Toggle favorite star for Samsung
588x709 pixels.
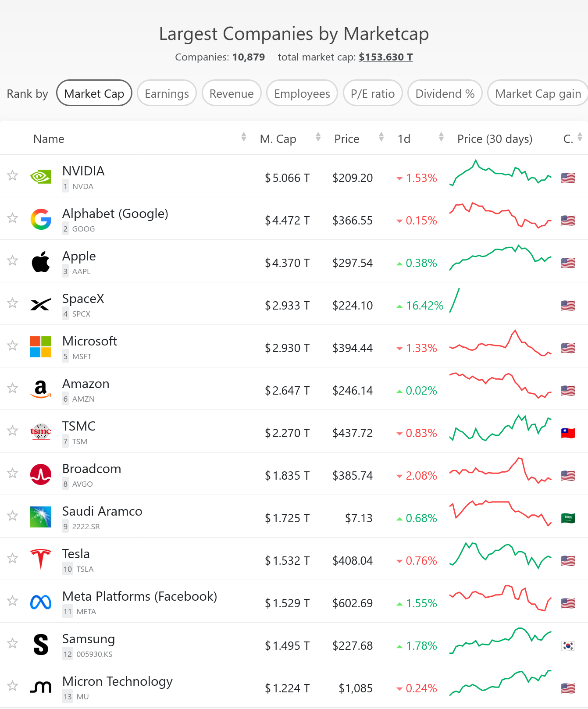[13, 643]
